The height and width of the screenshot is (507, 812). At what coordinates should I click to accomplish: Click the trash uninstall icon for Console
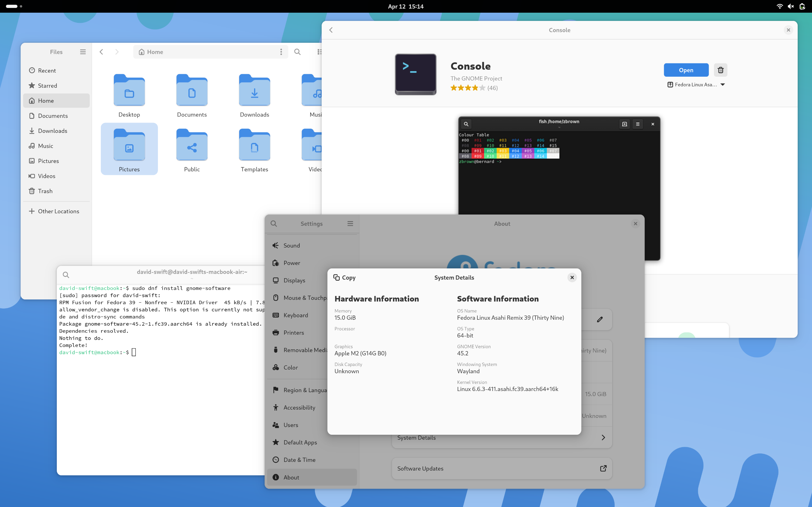point(720,70)
